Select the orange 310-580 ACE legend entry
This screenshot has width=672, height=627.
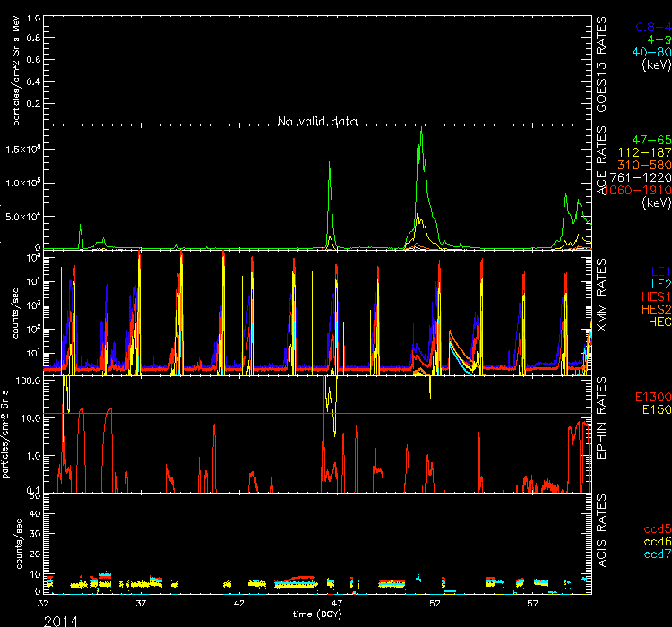click(x=645, y=166)
